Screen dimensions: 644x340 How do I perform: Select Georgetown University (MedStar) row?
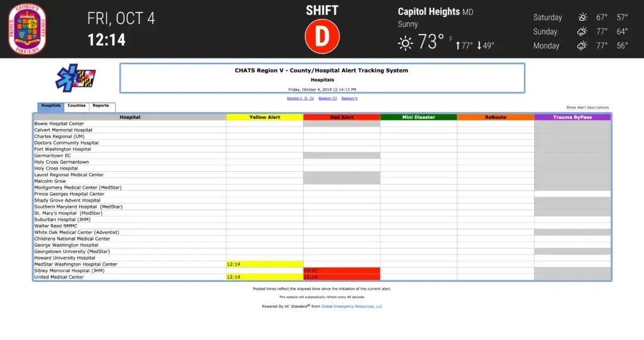point(322,252)
